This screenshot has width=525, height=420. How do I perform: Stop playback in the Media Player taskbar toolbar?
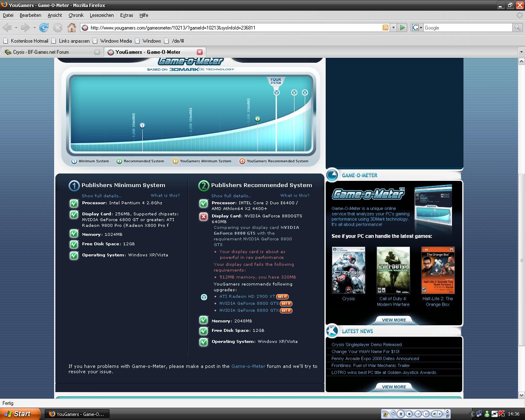pos(409,414)
